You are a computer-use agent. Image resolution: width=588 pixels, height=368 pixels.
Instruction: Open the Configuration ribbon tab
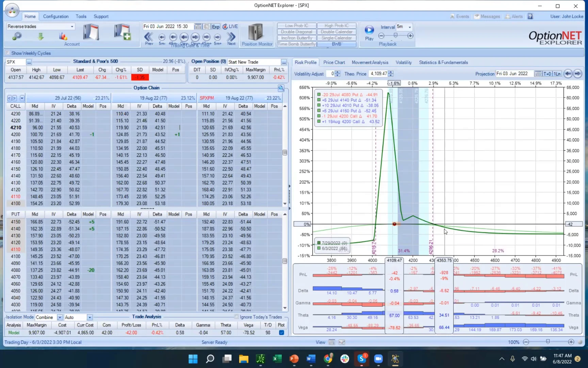(x=56, y=16)
